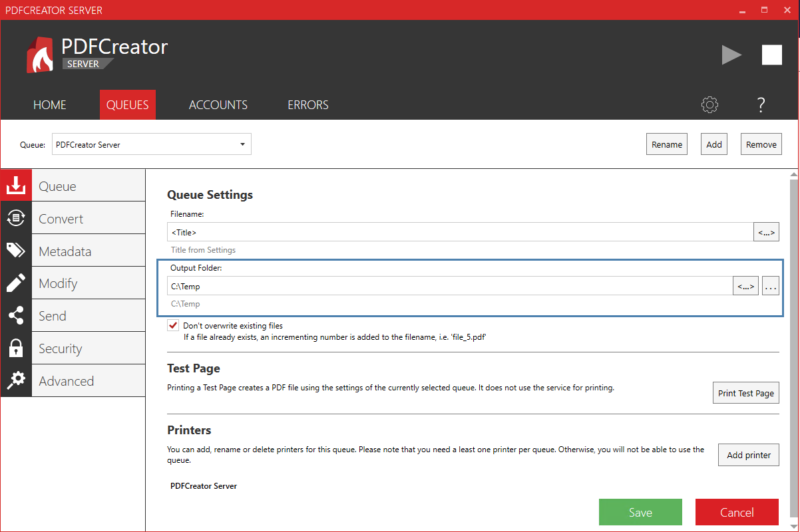Open the Output Folder token picker
The height and width of the screenshot is (532, 800).
[745, 285]
